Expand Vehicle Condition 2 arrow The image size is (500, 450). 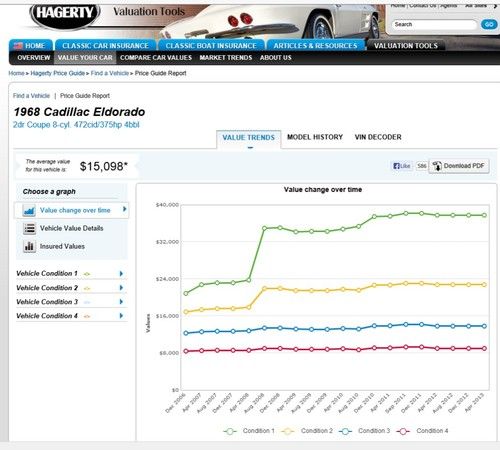[x=121, y=288]
